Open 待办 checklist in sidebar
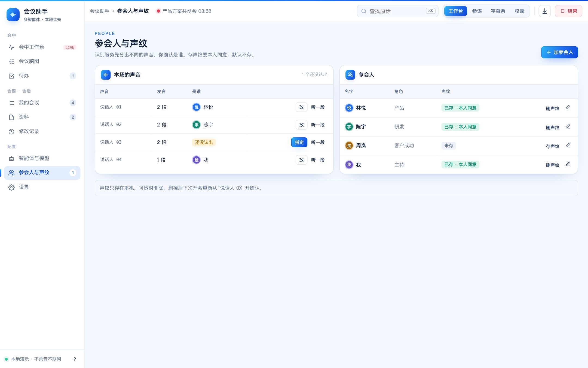The width and height of the screenshot is (588, 368). tap(42, 76)
